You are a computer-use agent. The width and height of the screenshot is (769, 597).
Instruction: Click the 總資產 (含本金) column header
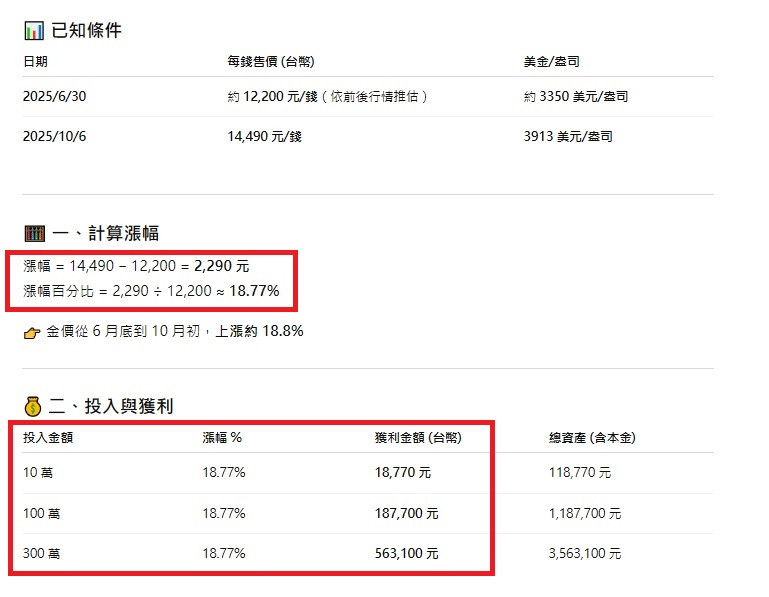[592, 437]
